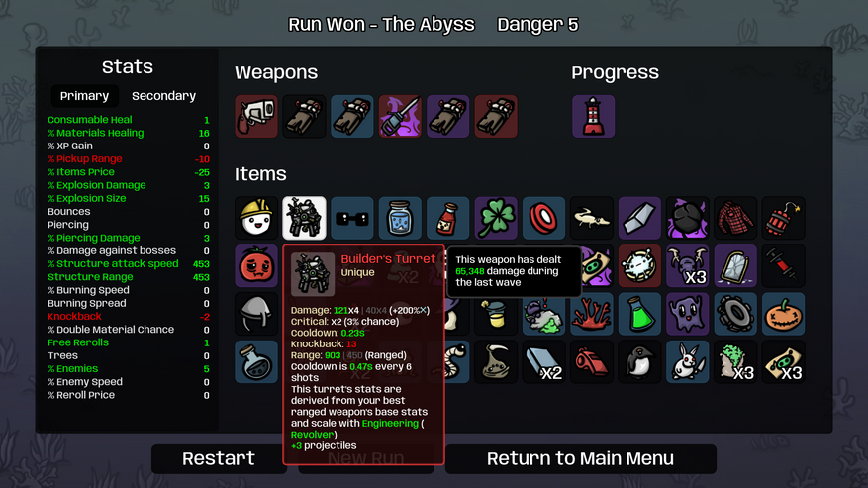The image size is (868, 488).
Task: Select the purple ghost item
Action: 687,314
